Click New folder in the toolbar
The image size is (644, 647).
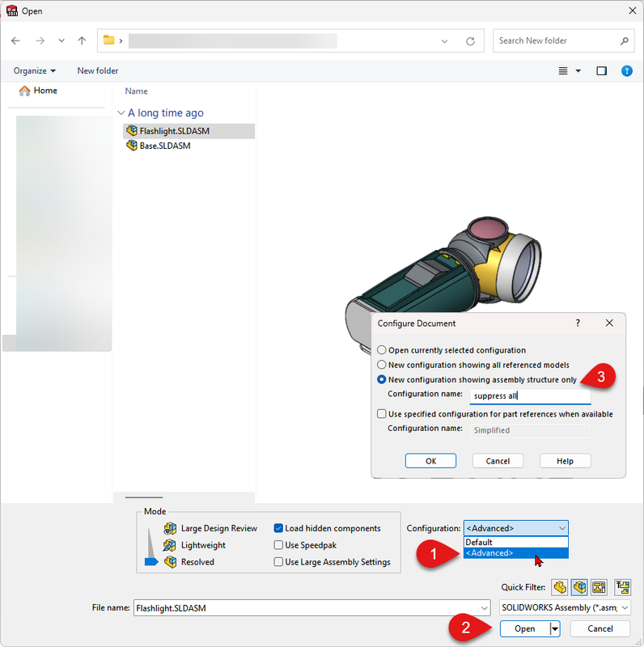(x=97, y=71)
